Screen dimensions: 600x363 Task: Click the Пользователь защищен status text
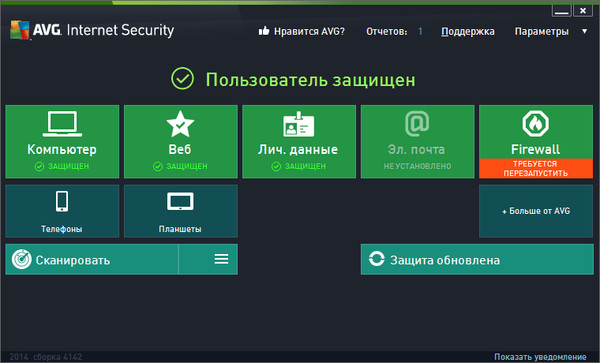(310, 80)
